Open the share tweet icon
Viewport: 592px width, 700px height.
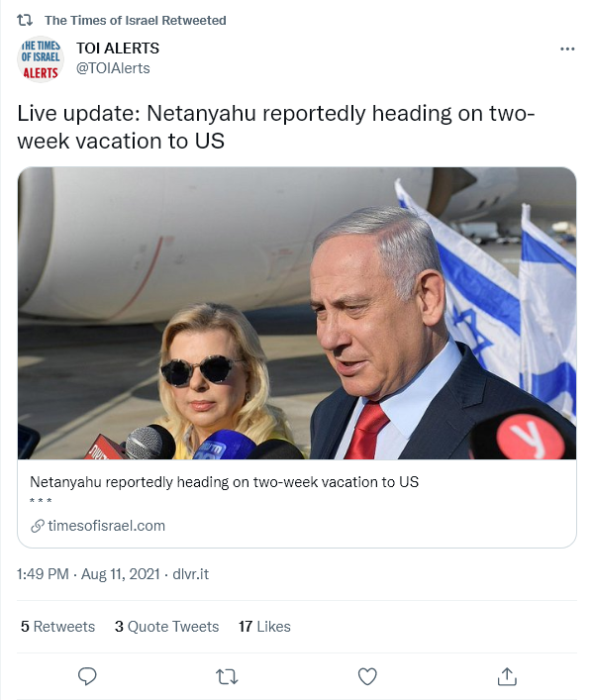(x=507, y=676)
